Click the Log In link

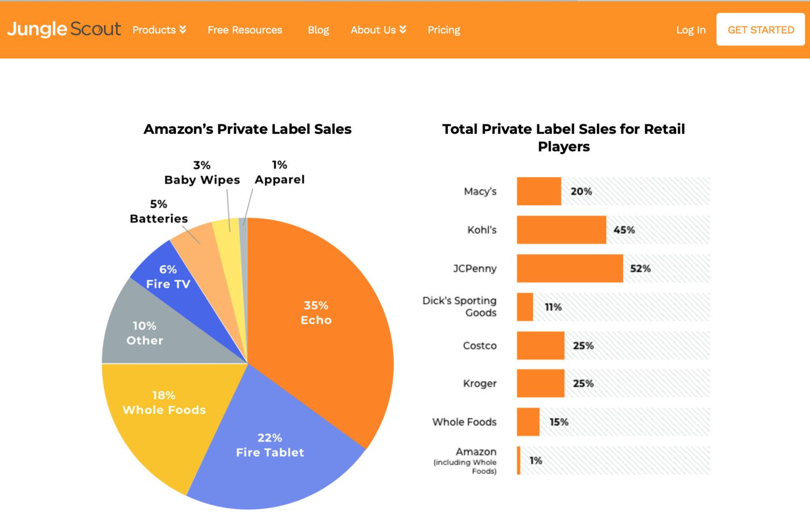[691, 30]
